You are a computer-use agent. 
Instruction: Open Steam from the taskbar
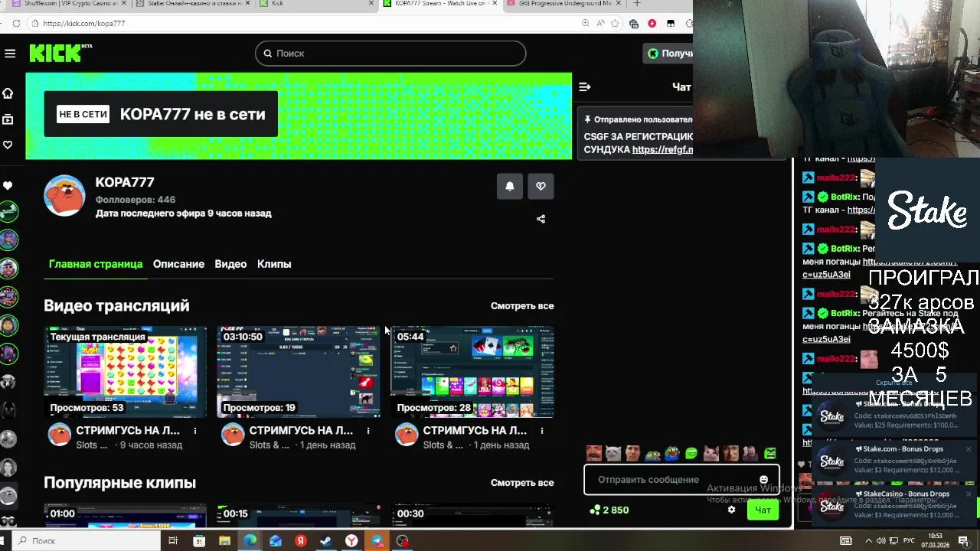click(x=326, y=541)
